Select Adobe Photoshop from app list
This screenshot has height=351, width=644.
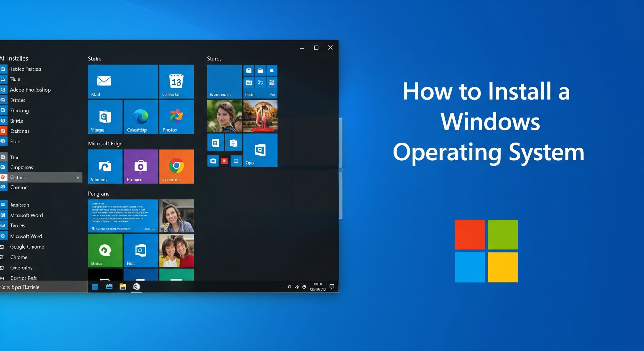pos(30,90)
